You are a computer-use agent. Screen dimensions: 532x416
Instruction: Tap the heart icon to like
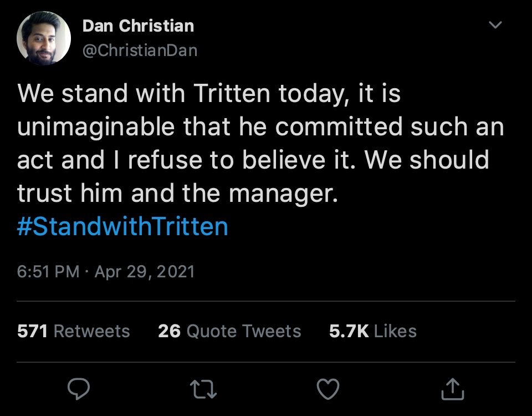coord(328,389)
